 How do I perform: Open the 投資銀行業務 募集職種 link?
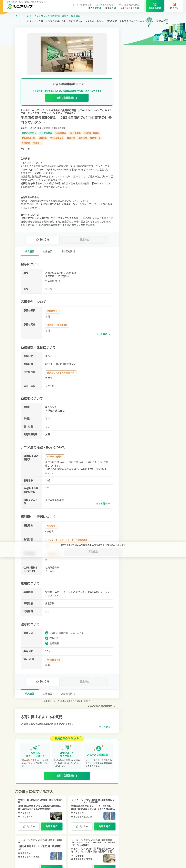click(x=77, y=594)
